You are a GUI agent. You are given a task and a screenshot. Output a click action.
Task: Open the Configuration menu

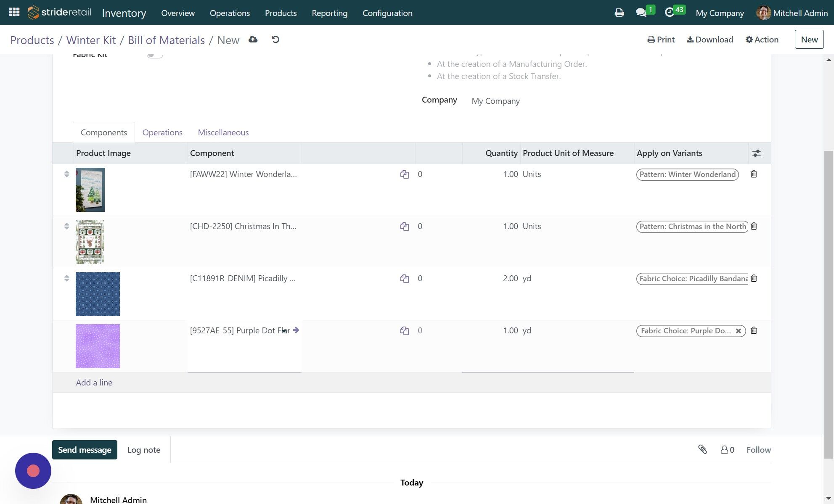coord(387,13)
